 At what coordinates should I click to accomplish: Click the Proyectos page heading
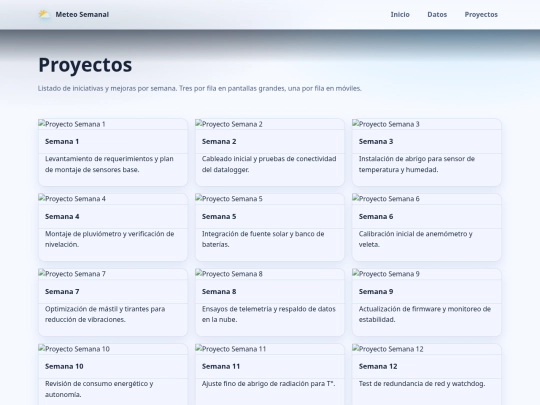pyautogui.click(x=85, y=65)
